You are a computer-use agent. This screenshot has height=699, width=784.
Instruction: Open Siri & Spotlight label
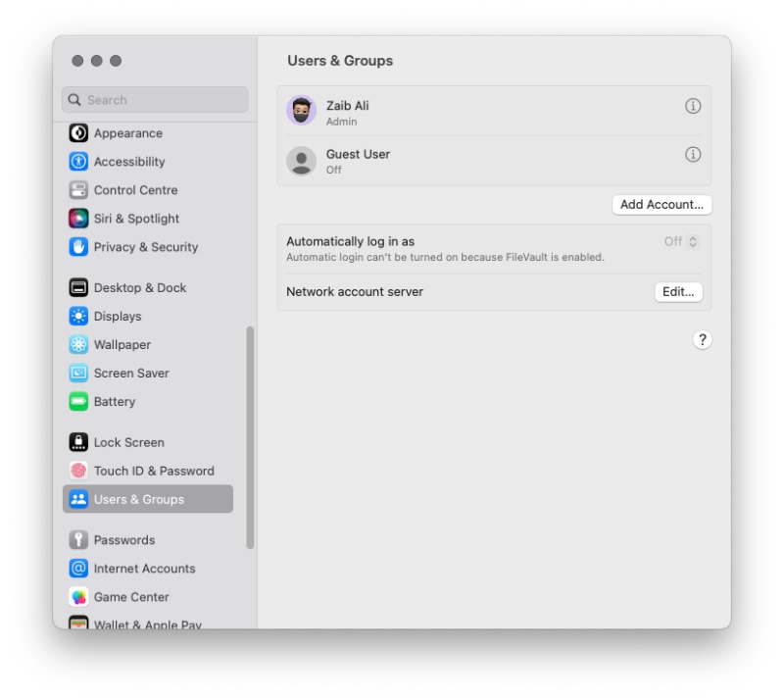[x=136, y=219]
